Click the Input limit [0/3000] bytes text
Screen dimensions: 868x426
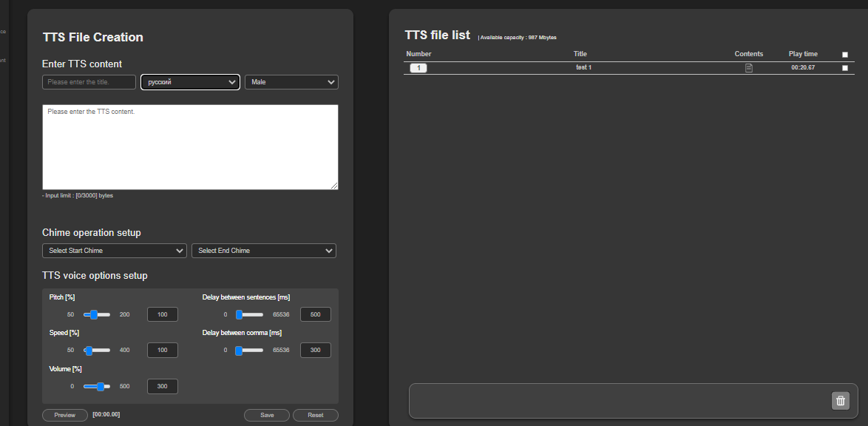(x=78, y=195)
